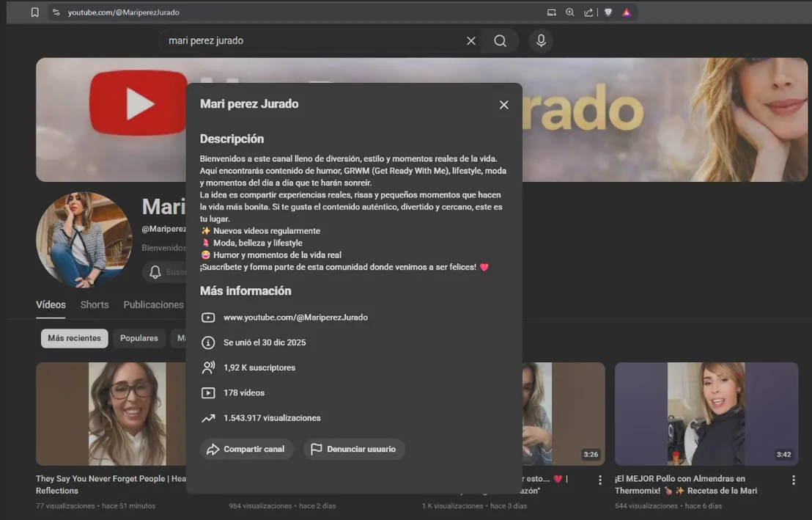812x520 pixels.
Task: Click the views trending arrow icon
Action: point(208,418)
